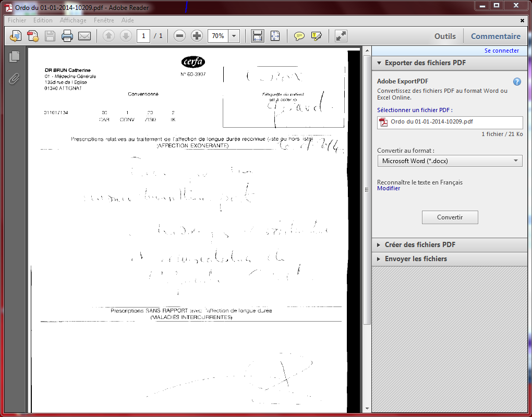Screen dimensions: 532x417
Task: Add a sticky note comment
Action: 299,36
